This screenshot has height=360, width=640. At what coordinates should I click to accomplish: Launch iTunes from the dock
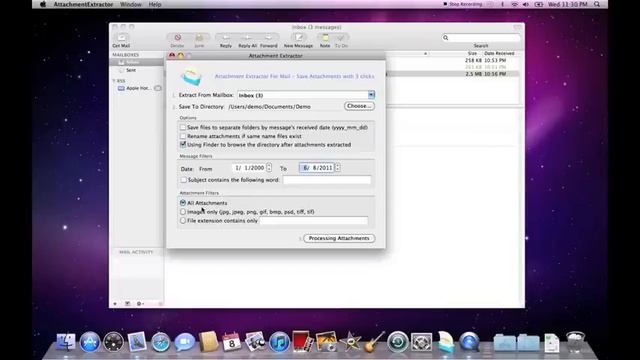click(279, 342)
